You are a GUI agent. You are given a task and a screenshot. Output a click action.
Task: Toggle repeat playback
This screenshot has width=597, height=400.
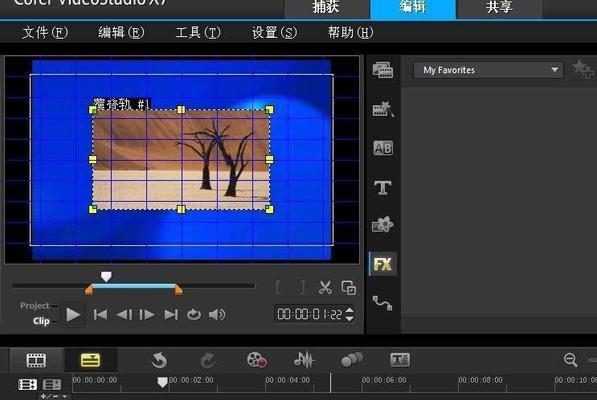pos(194,315)
